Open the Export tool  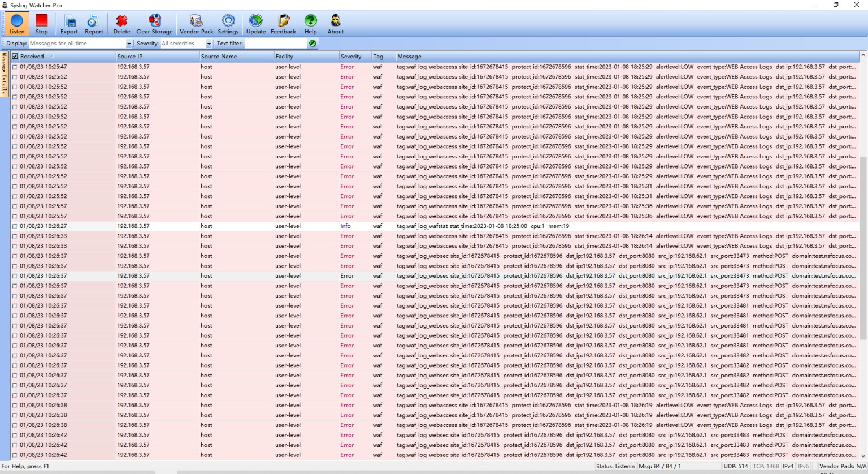pos(69,24)
